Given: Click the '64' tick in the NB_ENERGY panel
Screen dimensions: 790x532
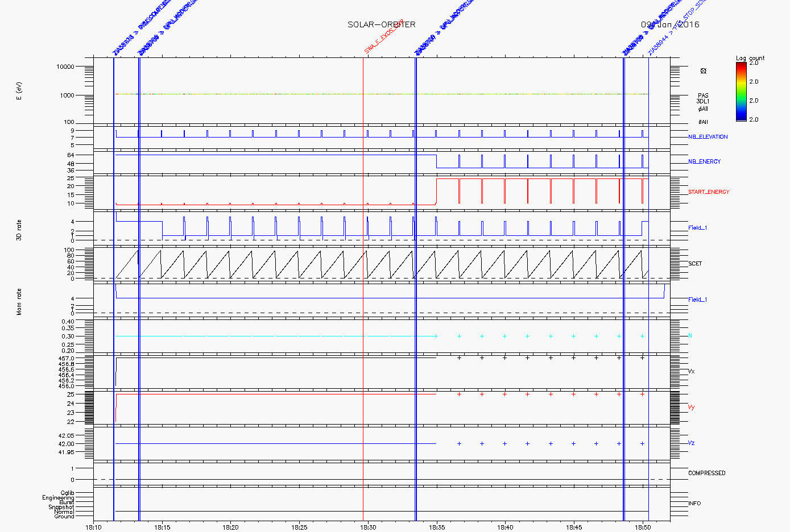Looking at the screenshot, I should pyautogui.click(x=71, y=155).
